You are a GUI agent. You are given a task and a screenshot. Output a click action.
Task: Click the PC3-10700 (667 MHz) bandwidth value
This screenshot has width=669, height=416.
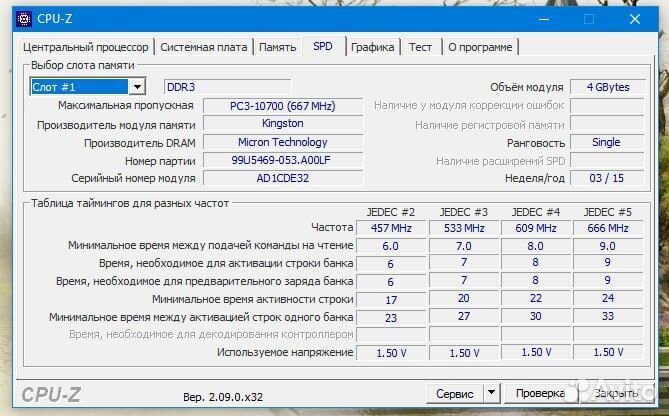click(282, 106)
